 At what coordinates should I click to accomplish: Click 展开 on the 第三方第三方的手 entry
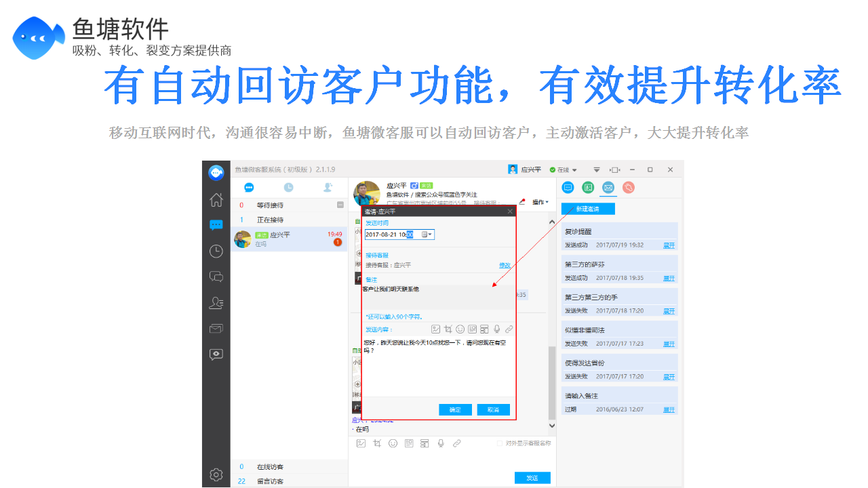coord(669,310)
